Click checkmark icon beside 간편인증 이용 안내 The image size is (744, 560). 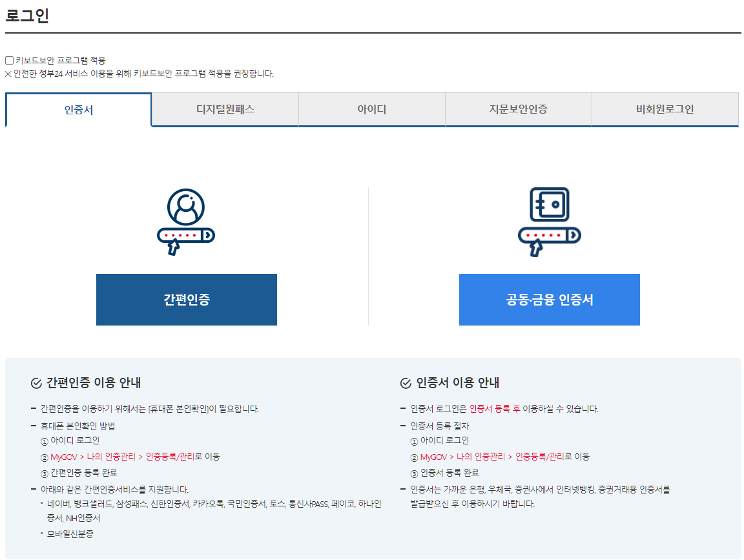coord(36,383)
